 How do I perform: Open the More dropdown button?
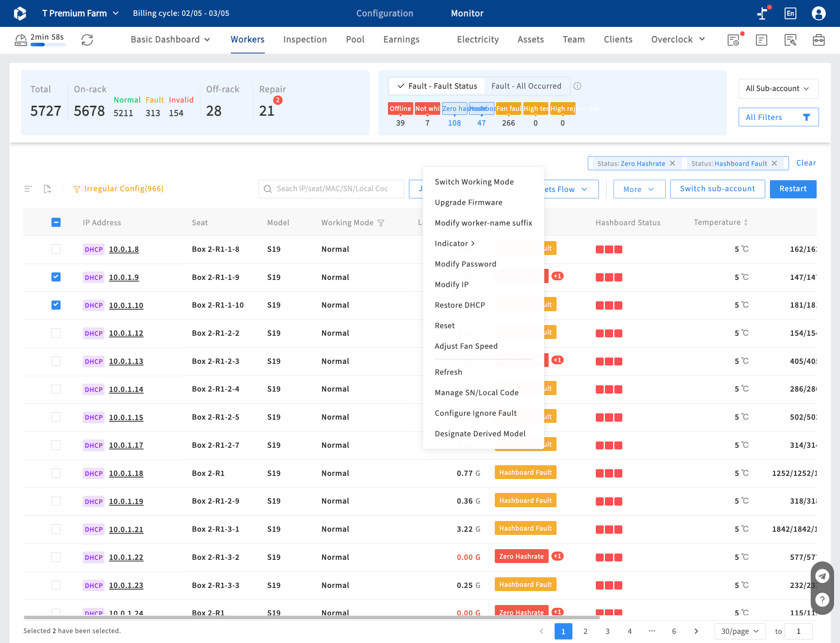pyautogui.click(x=639, y=189)
